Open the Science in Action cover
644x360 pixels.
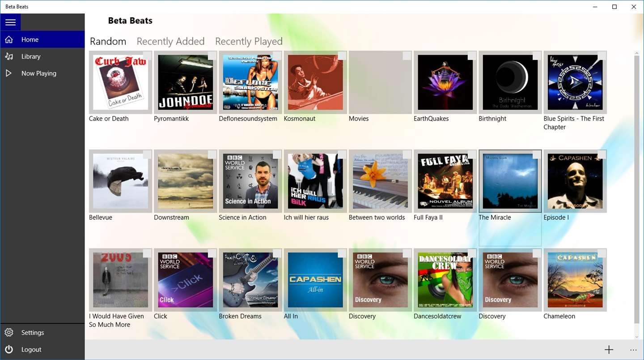coord(250,181)
